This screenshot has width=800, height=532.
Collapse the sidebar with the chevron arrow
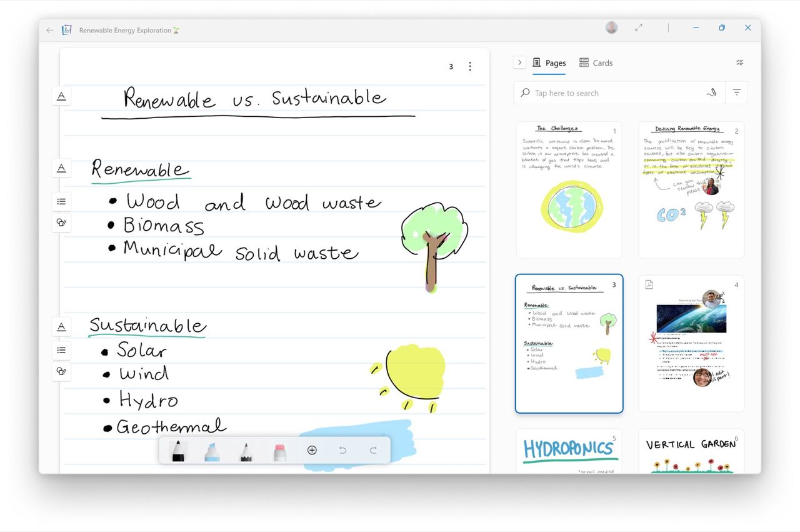pyautogui.click(x=519, y=63)
